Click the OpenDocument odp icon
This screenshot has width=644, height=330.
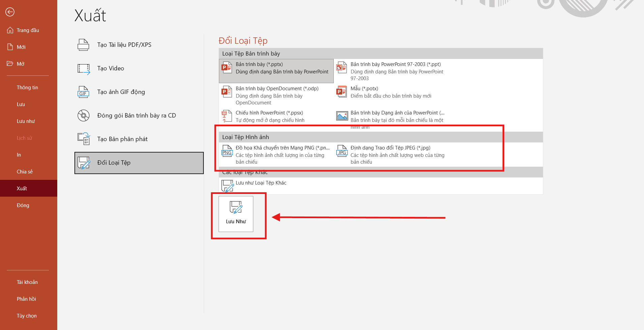pos(227,92)
